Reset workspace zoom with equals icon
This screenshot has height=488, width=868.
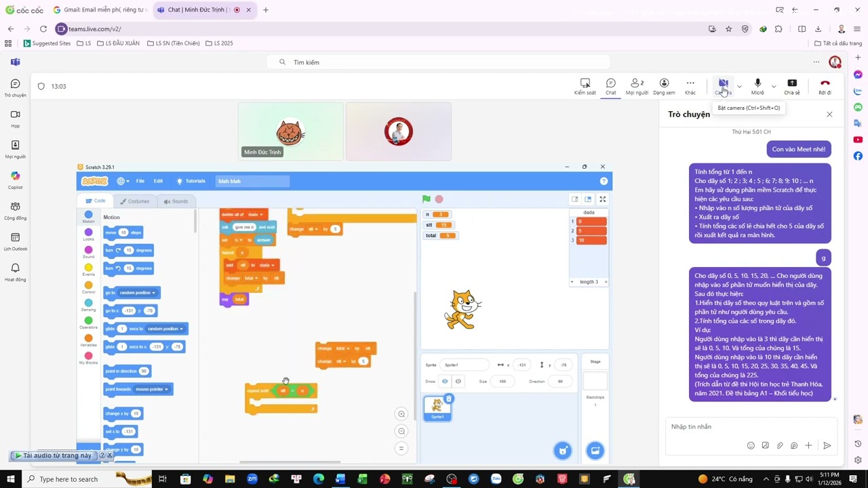[401, 448]
